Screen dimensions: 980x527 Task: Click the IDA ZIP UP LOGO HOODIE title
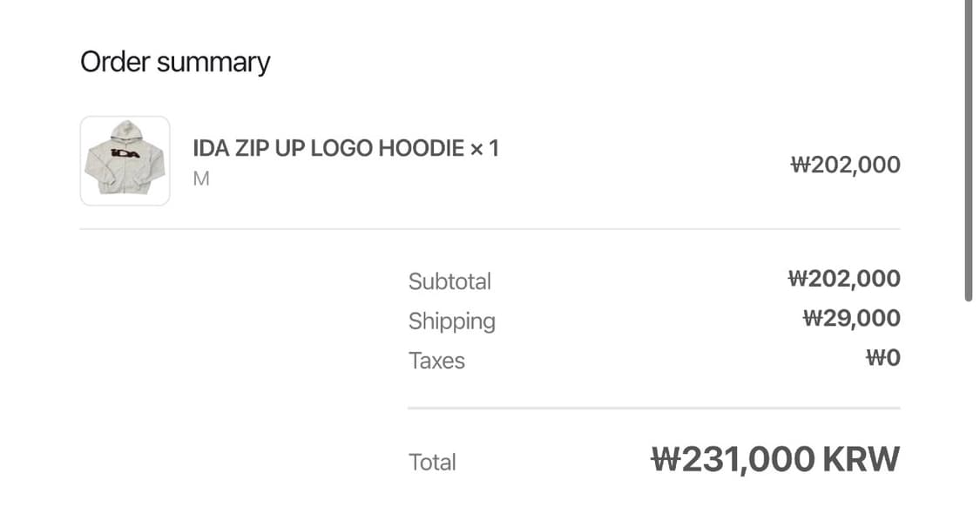point(328,148)
